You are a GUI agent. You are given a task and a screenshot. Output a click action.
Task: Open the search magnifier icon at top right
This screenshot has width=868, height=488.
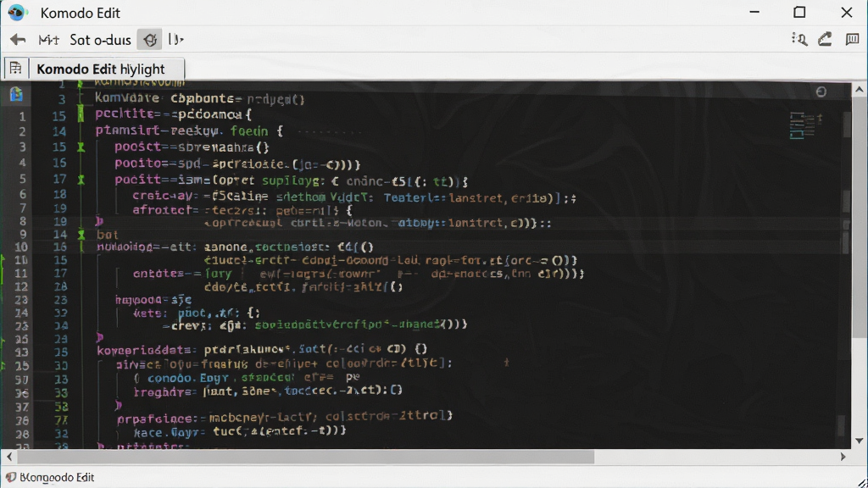(799, 39)
